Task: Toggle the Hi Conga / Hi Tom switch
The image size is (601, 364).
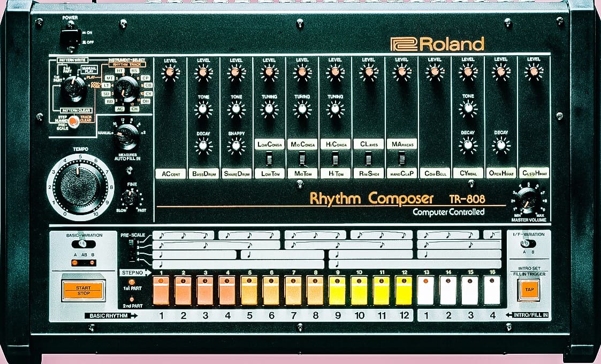Action: (x=336, y=158)
